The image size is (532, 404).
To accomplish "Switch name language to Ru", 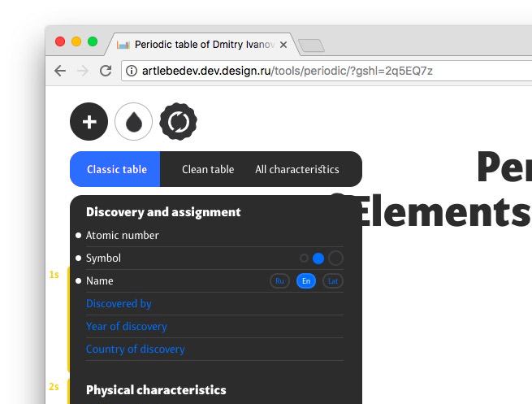I will (x=279, y=281).
